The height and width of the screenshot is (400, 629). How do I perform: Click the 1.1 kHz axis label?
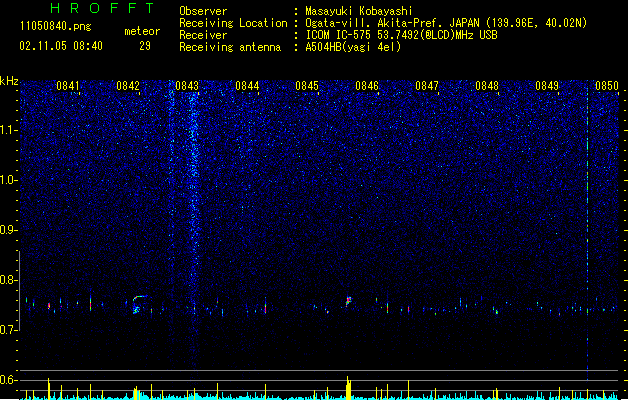coord(9,130)
